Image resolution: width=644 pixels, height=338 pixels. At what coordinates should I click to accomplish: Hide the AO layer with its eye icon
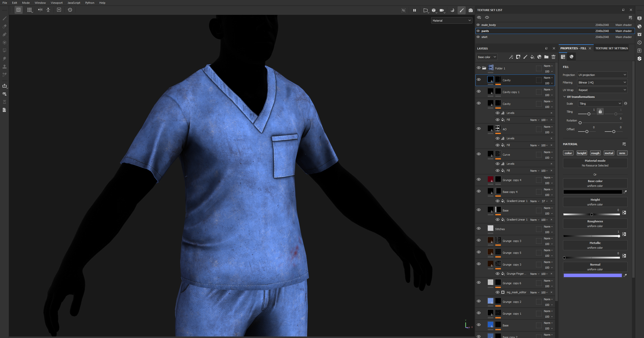(478, 129)
